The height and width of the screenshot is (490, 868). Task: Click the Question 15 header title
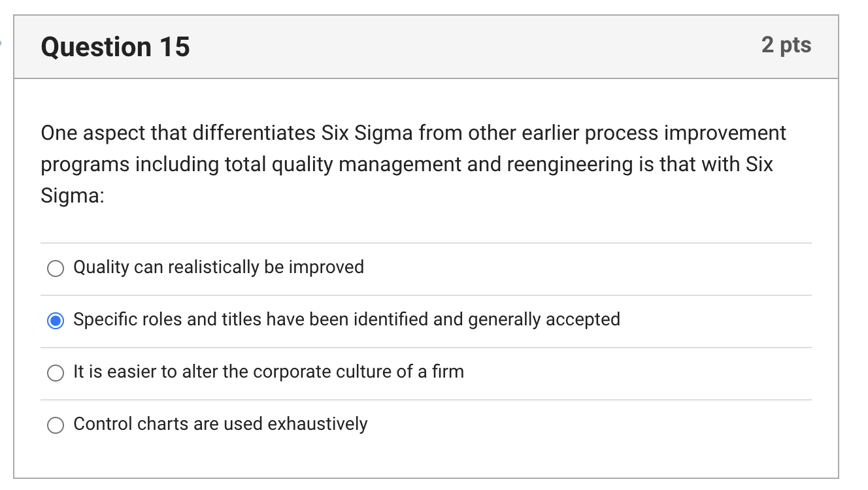click(x=114, y=46)
